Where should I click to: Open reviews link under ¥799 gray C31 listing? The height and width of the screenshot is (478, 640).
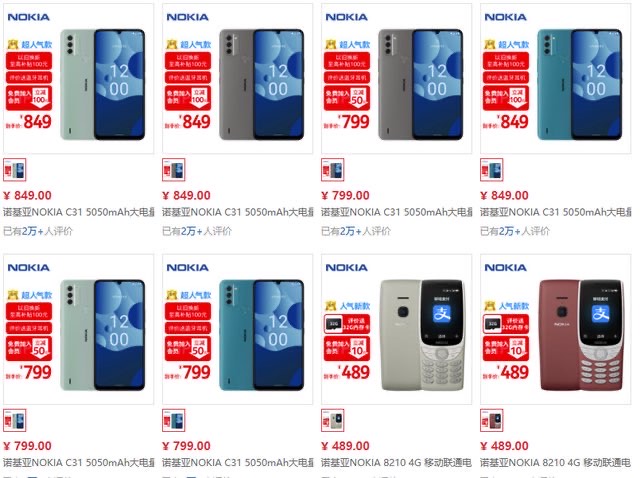(356, 231)
